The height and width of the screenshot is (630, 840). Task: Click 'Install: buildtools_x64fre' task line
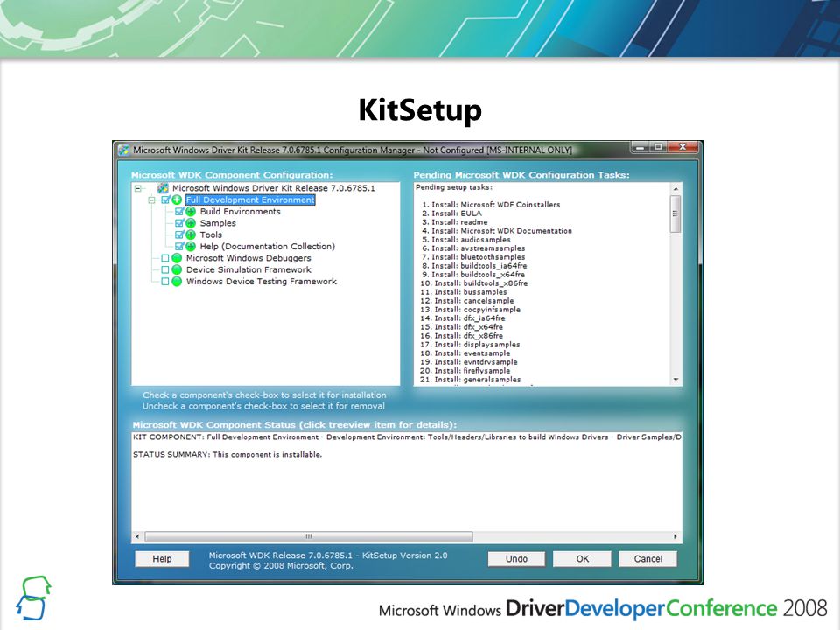[x=473, y=274]
